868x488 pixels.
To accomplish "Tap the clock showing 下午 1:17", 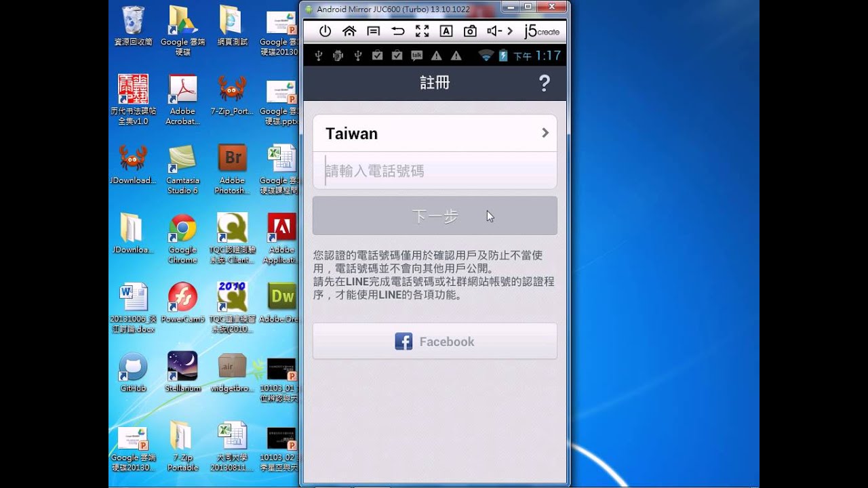I will pyautogui.click(x=537, y=56).
